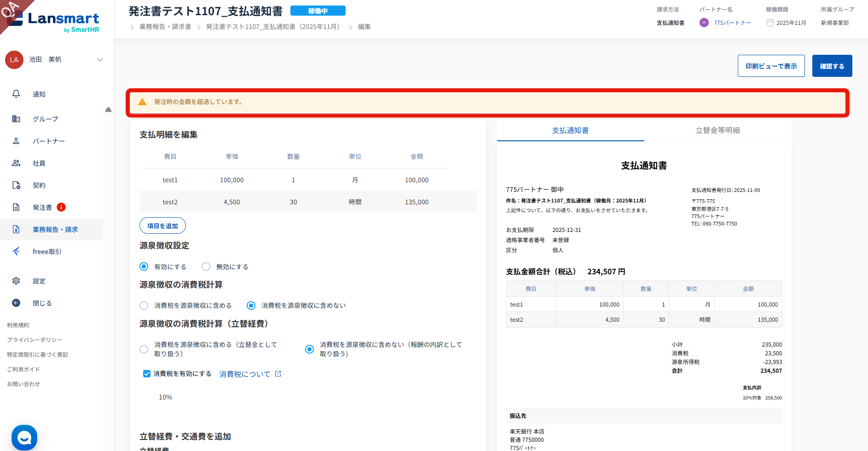The width and height of the screenshot is (868, 451).
Task: Click the パートナー person icon
Action: click(16, 141)
